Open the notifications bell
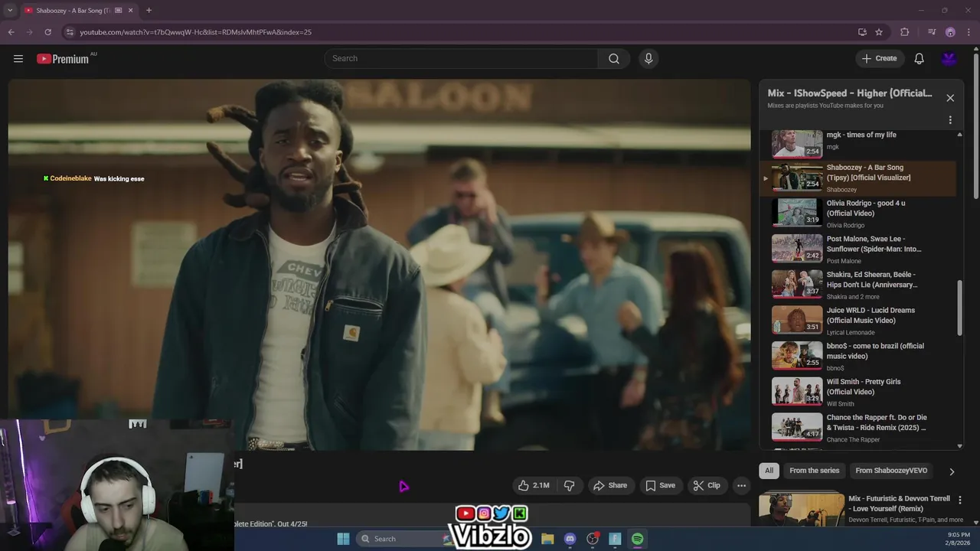 920,58
